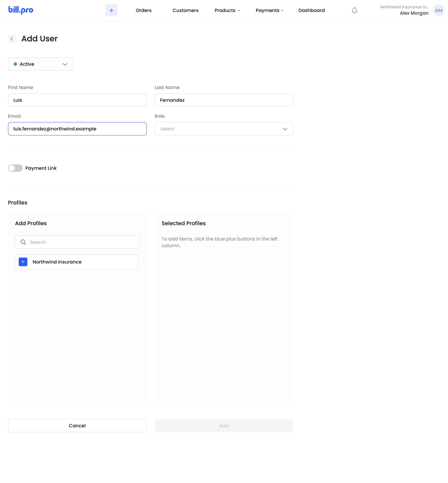Open the notifications bell
Viewport: 448px width, 483px height.
coord(354,11)
